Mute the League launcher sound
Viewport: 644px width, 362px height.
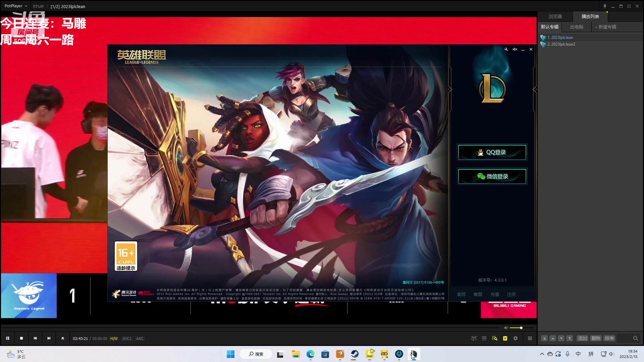[515, 49]
